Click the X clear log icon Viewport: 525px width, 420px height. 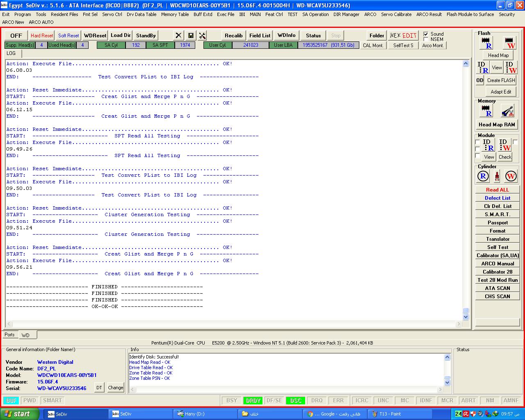click(178, 36)
